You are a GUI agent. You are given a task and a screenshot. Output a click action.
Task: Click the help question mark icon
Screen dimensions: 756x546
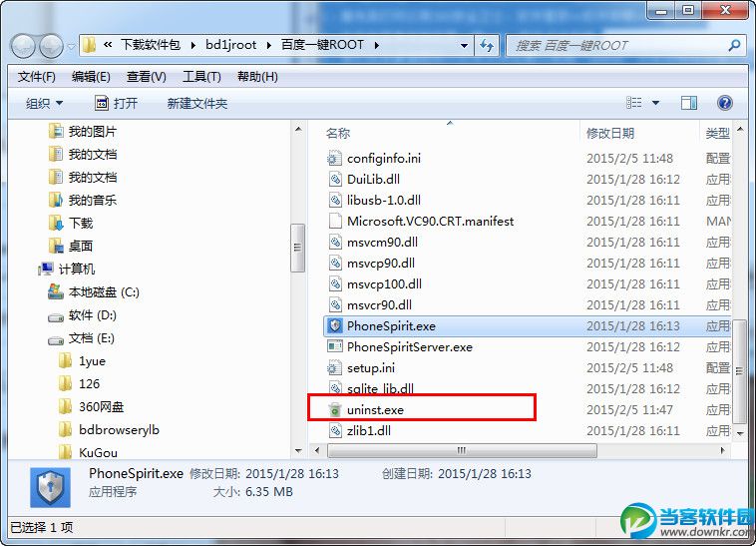point(725,103)
